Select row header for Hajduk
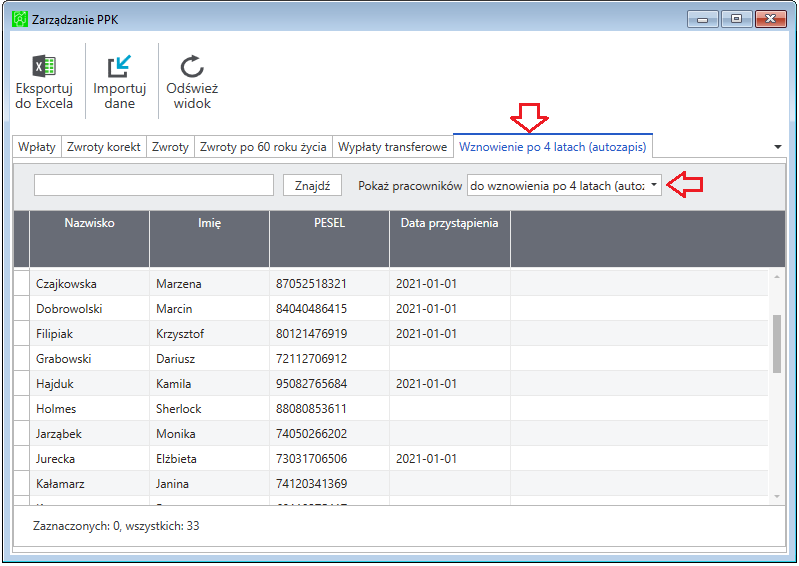 click(21, 383)
